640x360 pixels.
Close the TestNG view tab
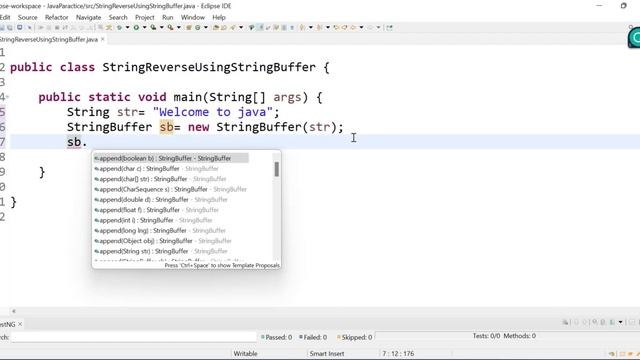(20, 324)
